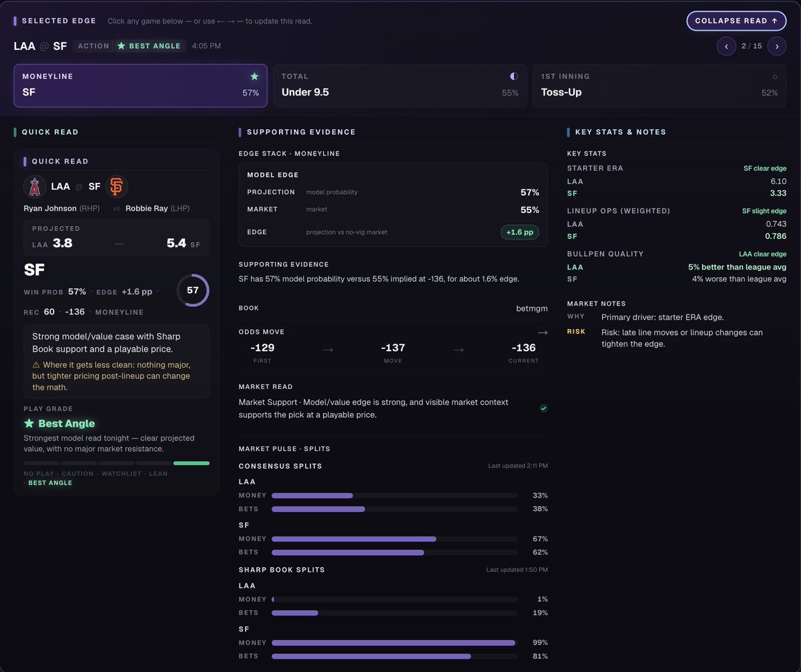The image size is (801, 672).
Task: Click the market 55% value
Action: tap(530, 210)
